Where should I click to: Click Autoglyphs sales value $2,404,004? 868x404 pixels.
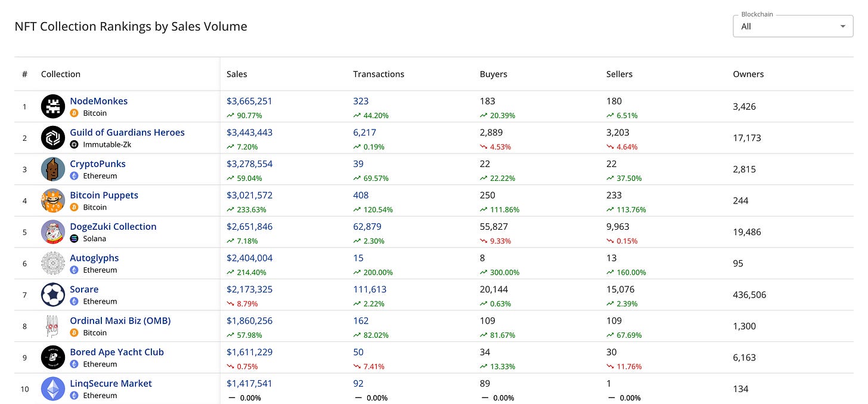coord(249,258)
